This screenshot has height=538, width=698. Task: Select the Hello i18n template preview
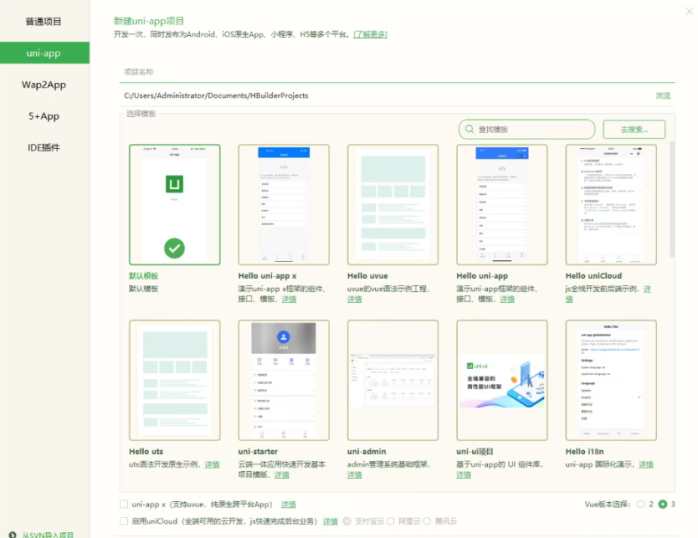coord(610,381)
